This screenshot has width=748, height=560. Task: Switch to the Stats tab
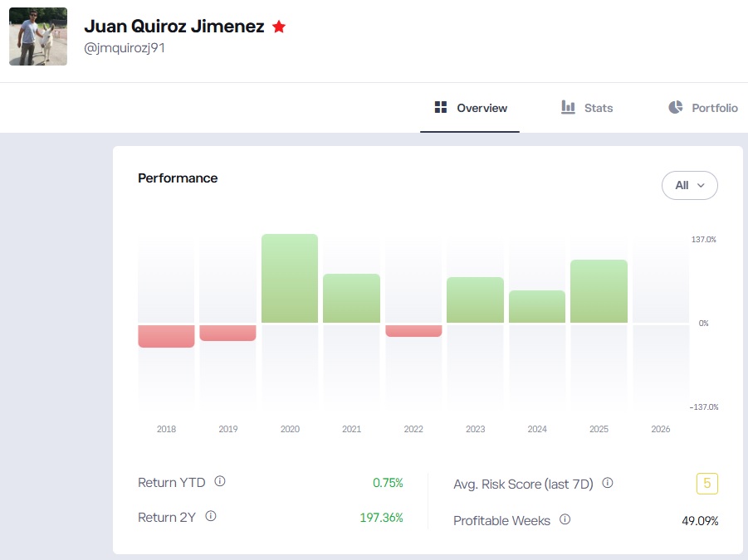coord(586,108)
